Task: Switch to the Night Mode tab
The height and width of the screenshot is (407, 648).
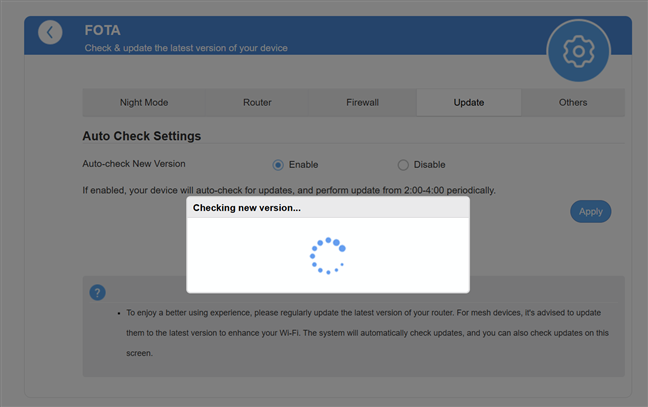Action: click(x=143, y=102)
